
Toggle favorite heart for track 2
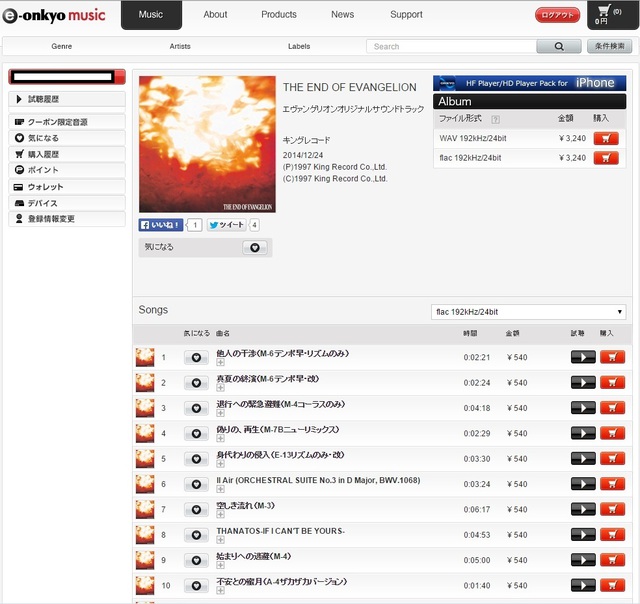197,383
